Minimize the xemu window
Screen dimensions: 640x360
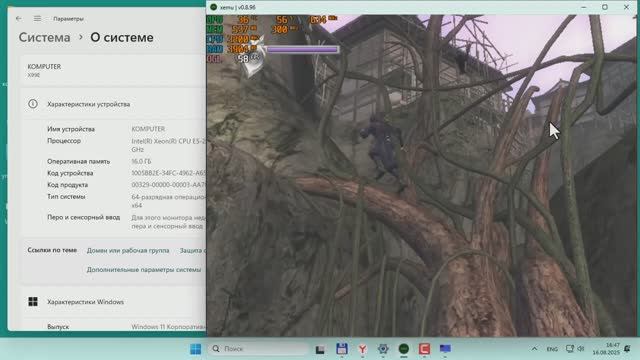point(584,7)
